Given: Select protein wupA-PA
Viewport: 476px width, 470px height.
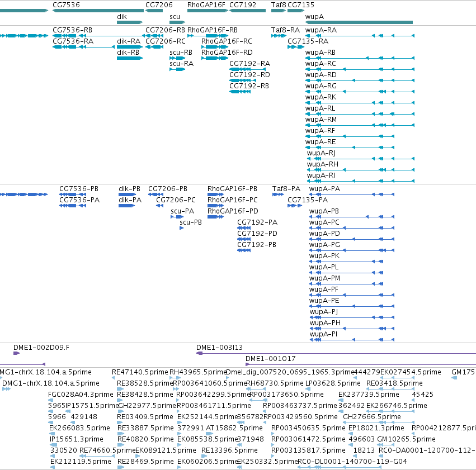Looking at the screenshot, I should point(324,188).
